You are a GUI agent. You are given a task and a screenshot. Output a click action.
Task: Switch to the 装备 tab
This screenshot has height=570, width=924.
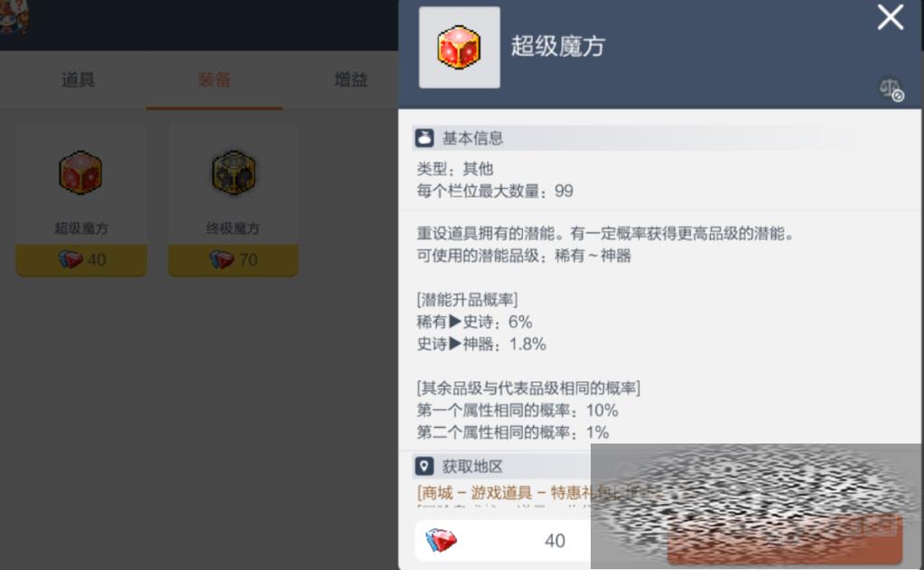click(214, 79)
